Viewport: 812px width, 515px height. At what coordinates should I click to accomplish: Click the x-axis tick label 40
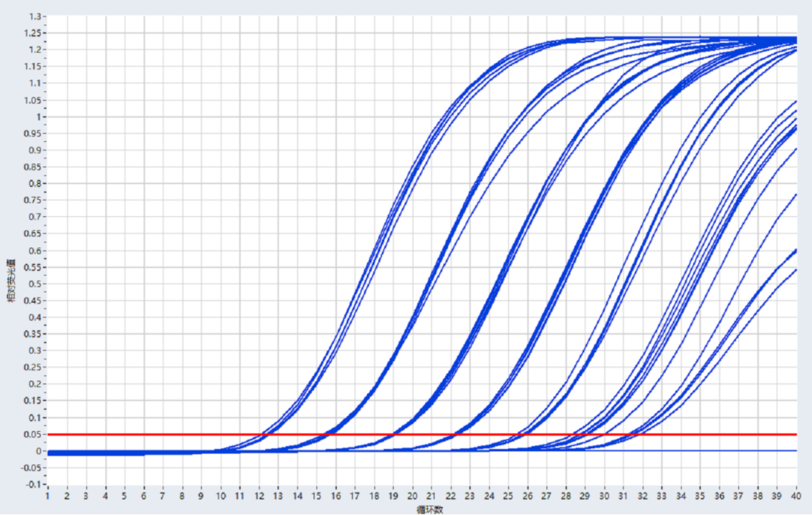(x=796, y=496)
